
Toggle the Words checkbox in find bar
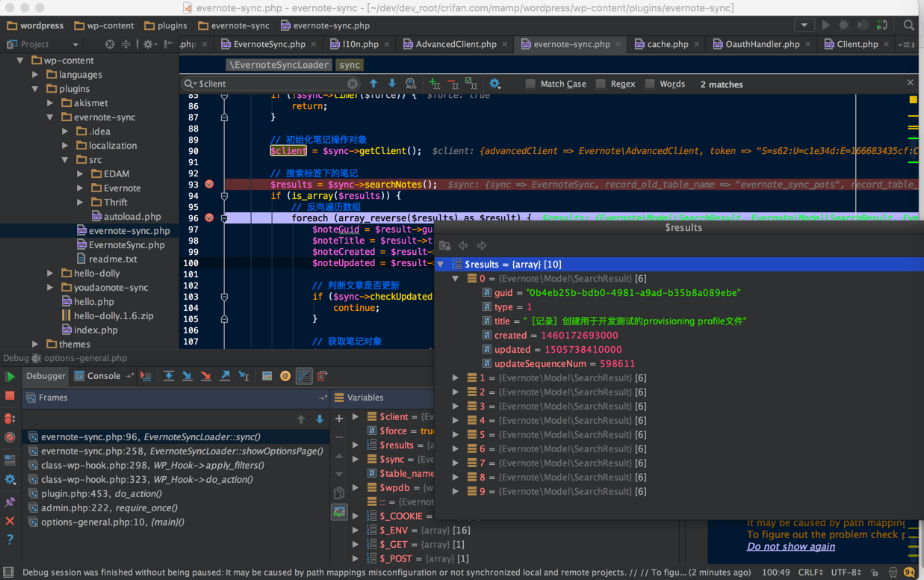650,84
